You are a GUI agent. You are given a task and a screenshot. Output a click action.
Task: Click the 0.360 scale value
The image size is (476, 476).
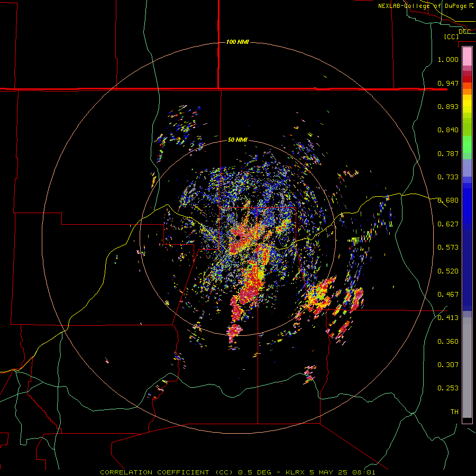click(x=448, y=342)
